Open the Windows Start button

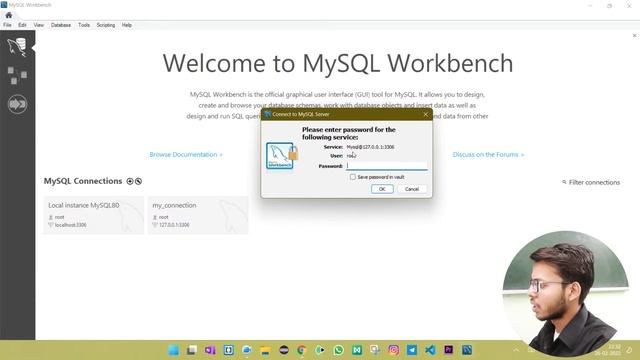pos(173,350)
